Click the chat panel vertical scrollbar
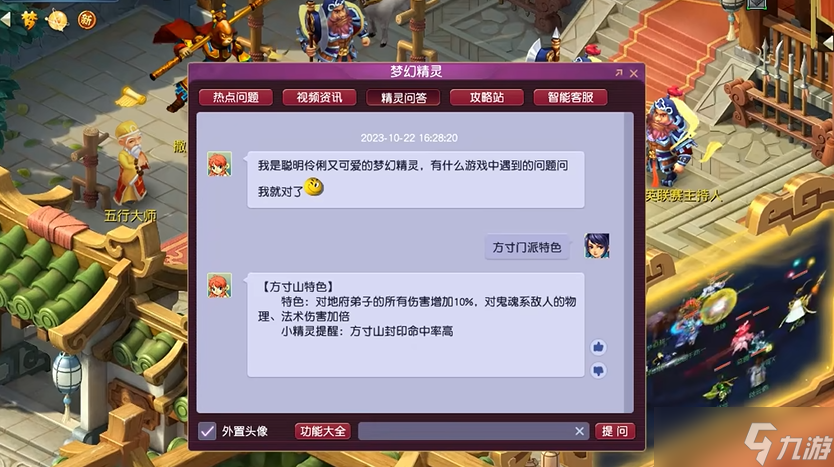Image resolution: width=834 pixels, height=467 pixels. (628, 262)
